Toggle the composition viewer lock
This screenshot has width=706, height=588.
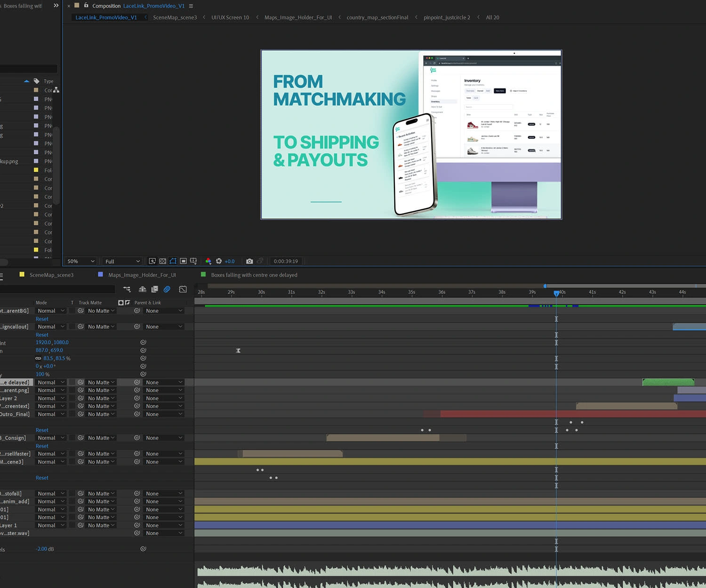(x=86, y=6)
